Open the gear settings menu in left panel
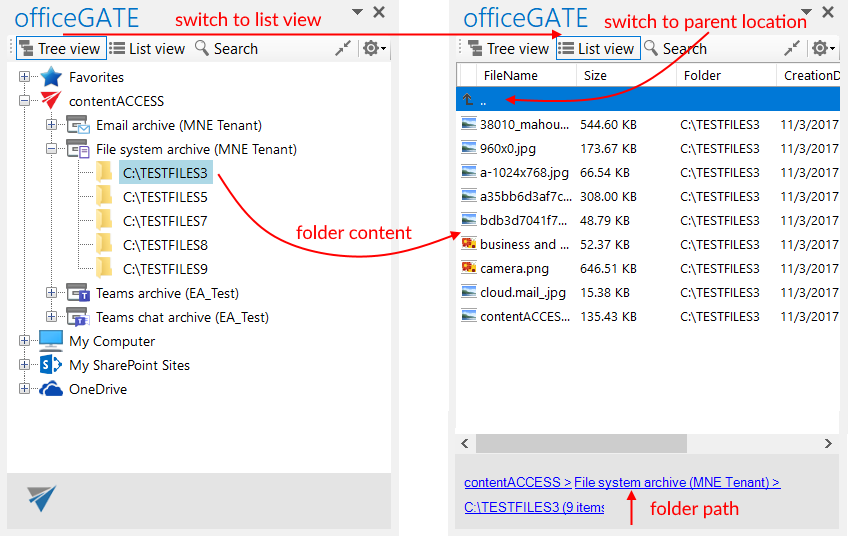 coord(375,48)
